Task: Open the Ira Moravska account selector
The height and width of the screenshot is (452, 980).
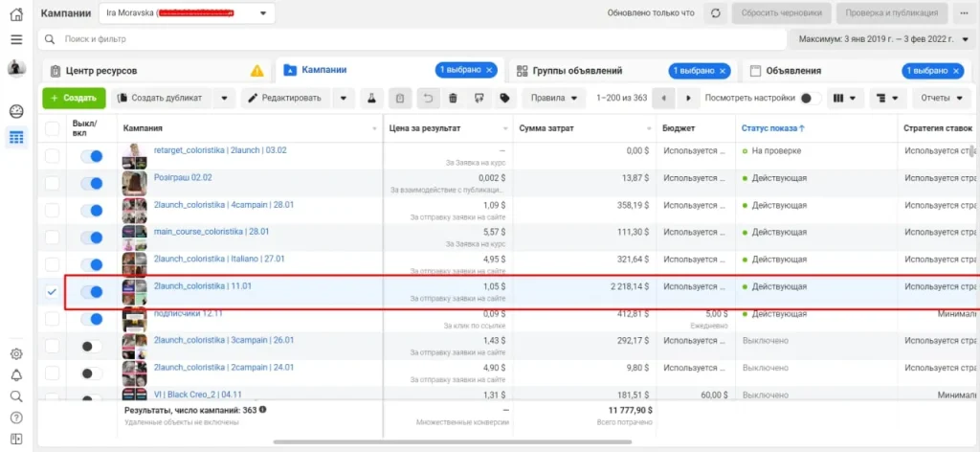Action: pyautogui.click(x=187, y=13)
